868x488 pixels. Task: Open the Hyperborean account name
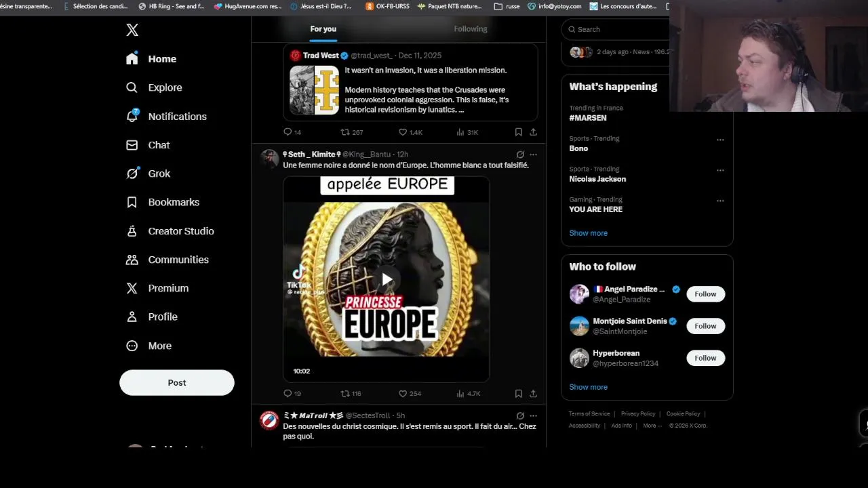coord(616,353)
